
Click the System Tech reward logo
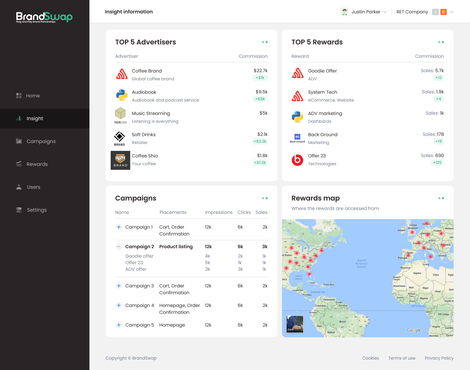pyautogui.click(x=297, y=96)
